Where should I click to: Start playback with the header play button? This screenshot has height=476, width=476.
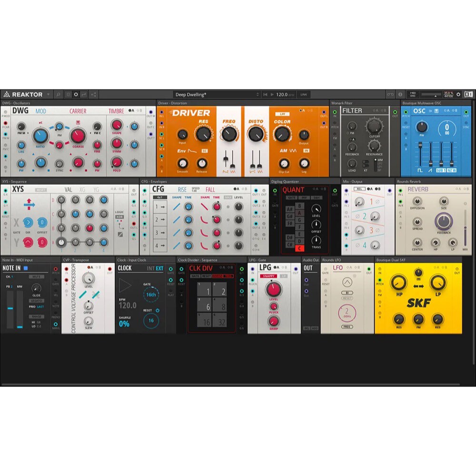[x=272, y=94]
